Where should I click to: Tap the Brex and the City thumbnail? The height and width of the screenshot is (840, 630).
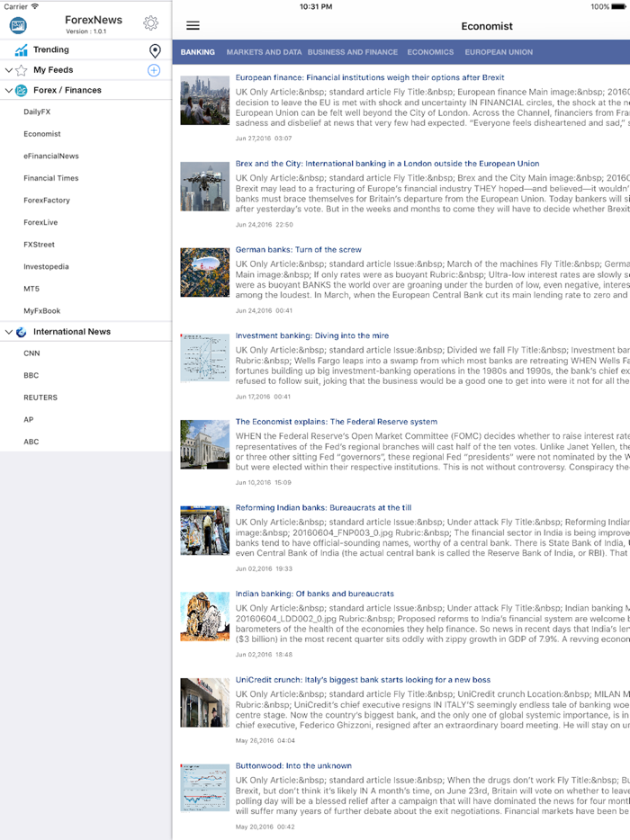(x=205, y=186)
